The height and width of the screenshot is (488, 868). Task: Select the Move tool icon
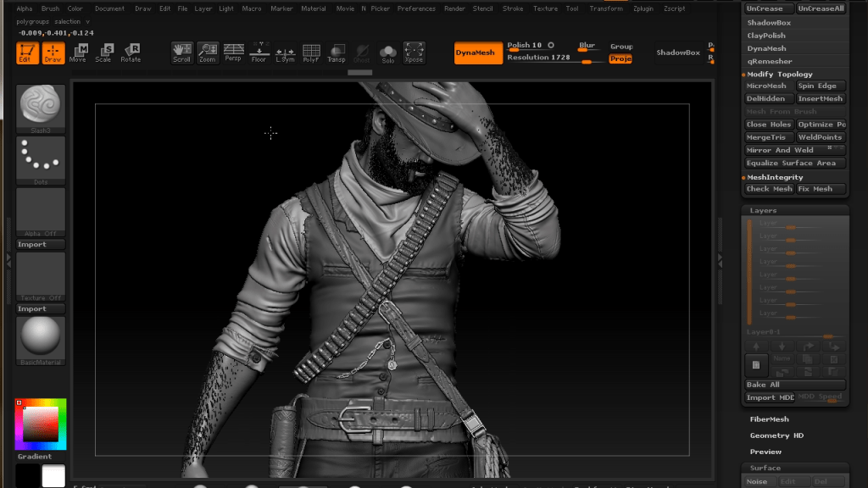click(78, 53)
